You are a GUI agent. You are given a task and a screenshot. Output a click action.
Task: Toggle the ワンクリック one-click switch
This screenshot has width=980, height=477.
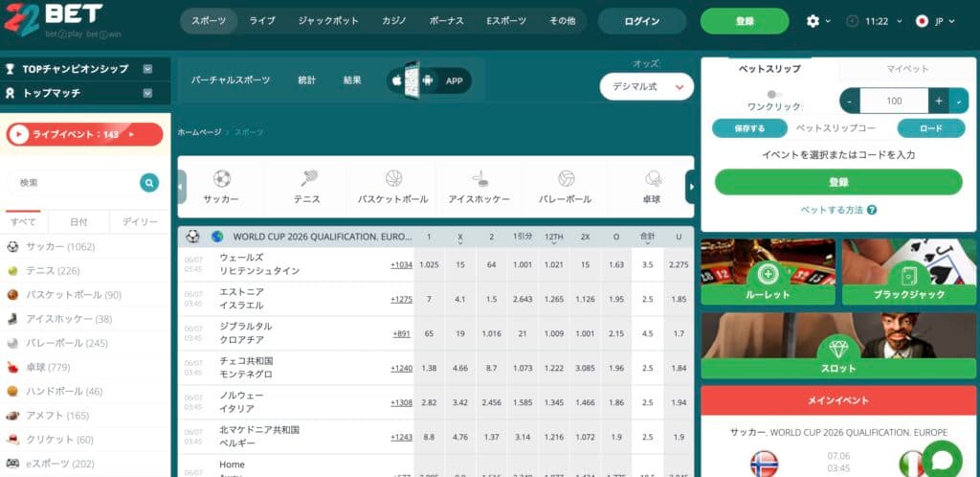[x=775, y=95]
